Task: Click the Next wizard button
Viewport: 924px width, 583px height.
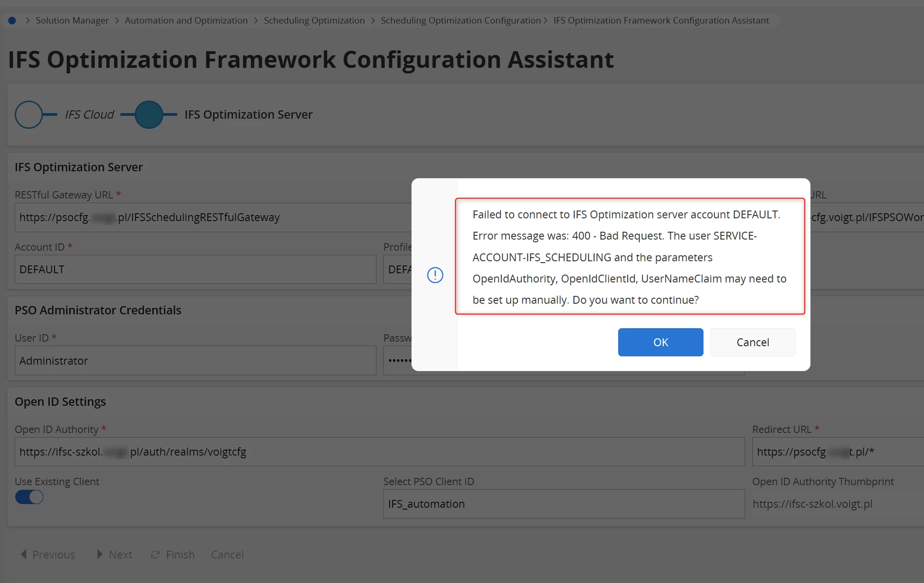Action: click(x=114, y=554)
